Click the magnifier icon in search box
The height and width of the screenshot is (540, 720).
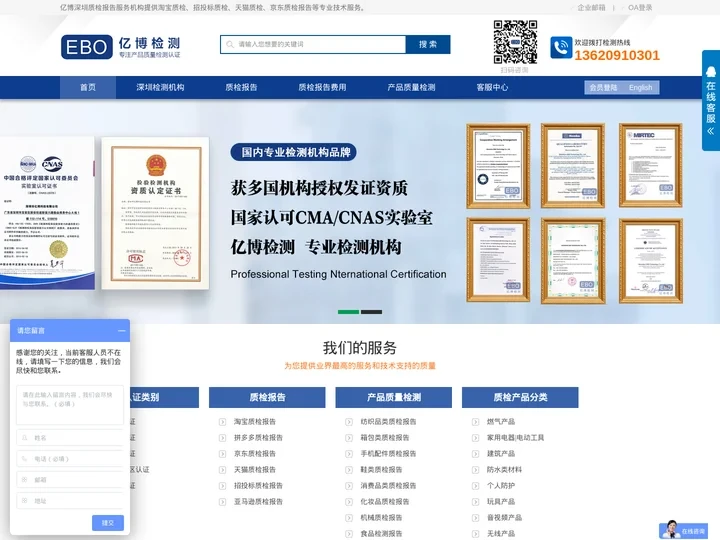[x=230, y=45]
